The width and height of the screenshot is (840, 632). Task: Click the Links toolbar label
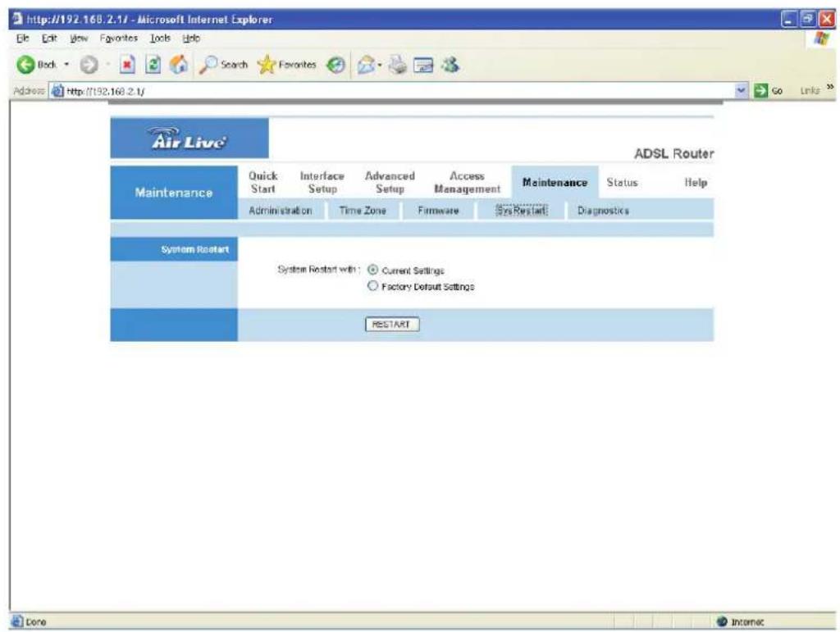(x=810, y=90)
